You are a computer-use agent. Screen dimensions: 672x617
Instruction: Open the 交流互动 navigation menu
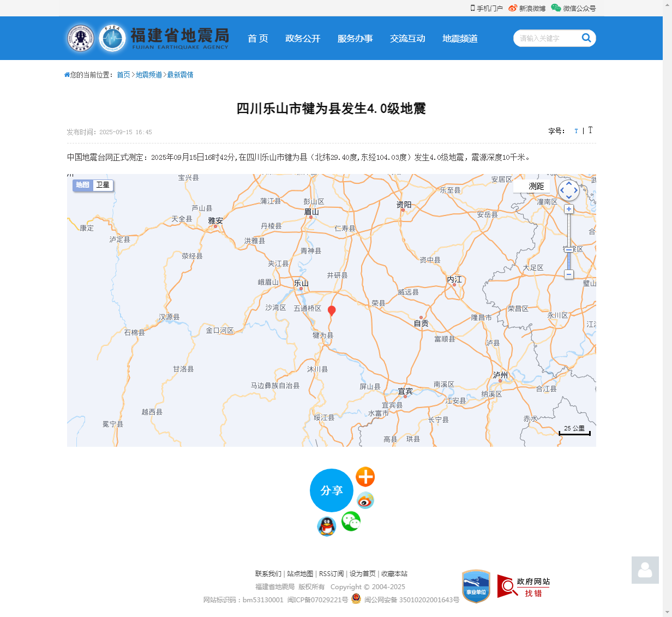407,38
